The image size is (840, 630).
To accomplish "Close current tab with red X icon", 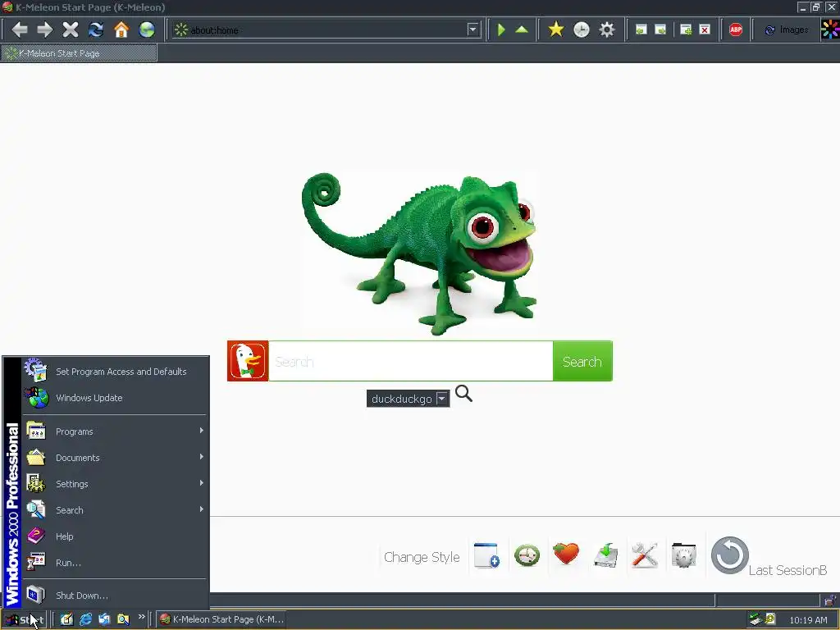I will pyautogui.click(x=705, y=30).
